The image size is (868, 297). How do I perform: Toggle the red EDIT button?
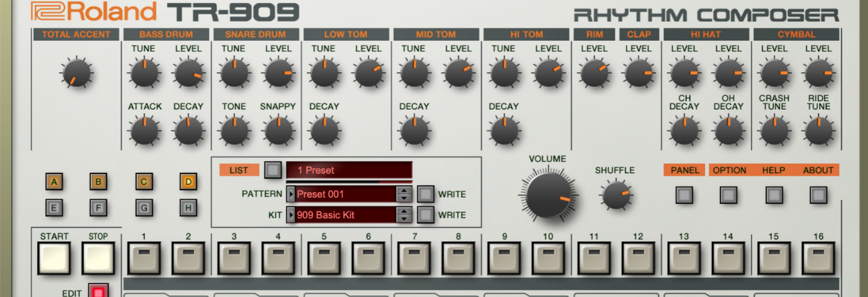point(98,291)
